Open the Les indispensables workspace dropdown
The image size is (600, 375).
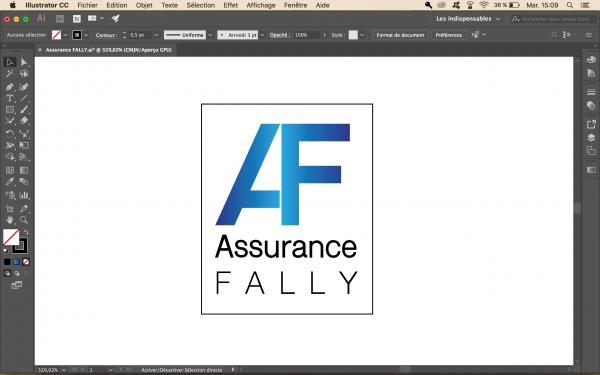pos(468,19)
